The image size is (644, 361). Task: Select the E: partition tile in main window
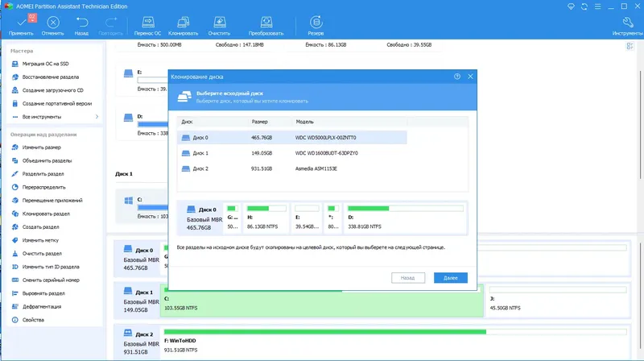tap(142, 80)
